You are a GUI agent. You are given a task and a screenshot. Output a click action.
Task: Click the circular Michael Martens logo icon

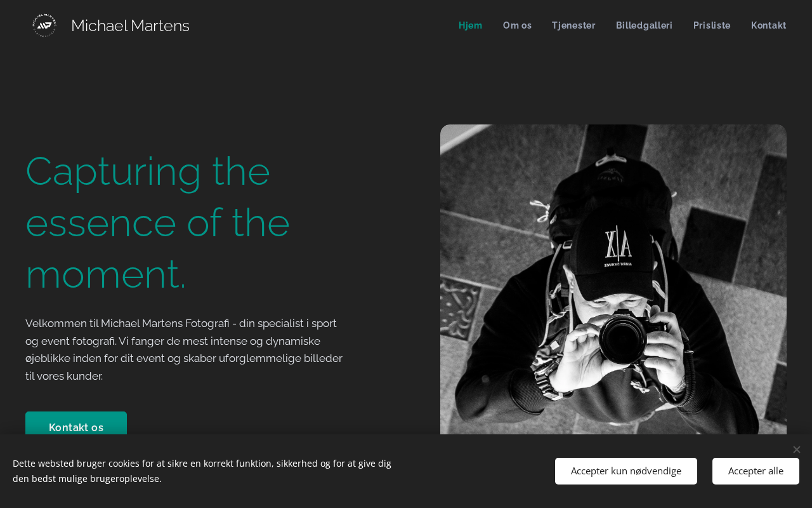pyautogui.click(x=44, y=25)
